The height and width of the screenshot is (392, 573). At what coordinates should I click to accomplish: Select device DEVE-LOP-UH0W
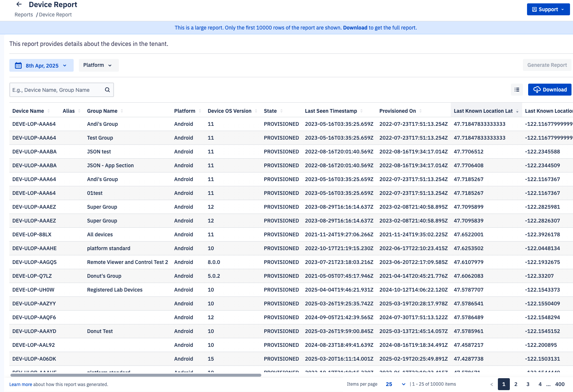tap(33, 290)
